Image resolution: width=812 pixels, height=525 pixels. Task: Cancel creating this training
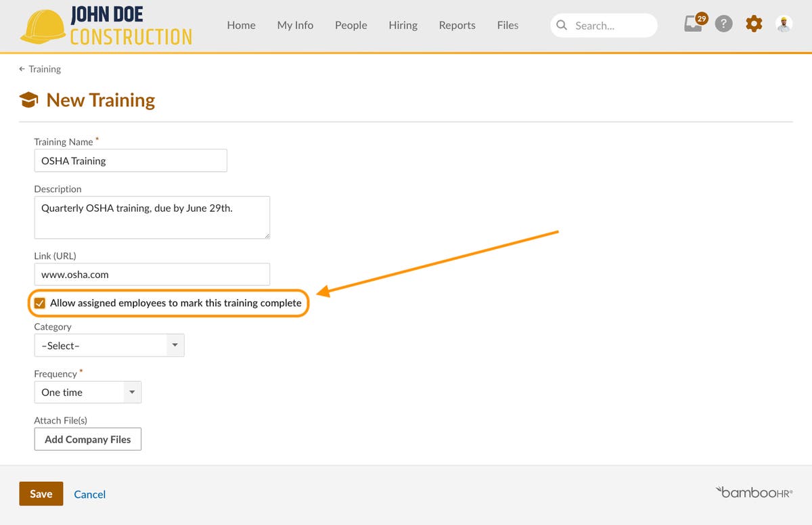89,494
